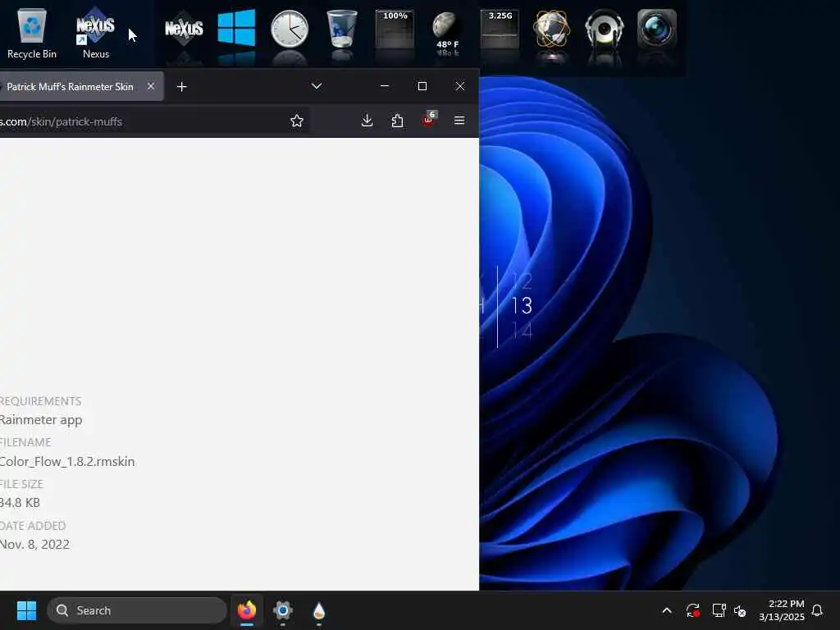Click the Nov. 8, 2022 date text

pos(34,545)
